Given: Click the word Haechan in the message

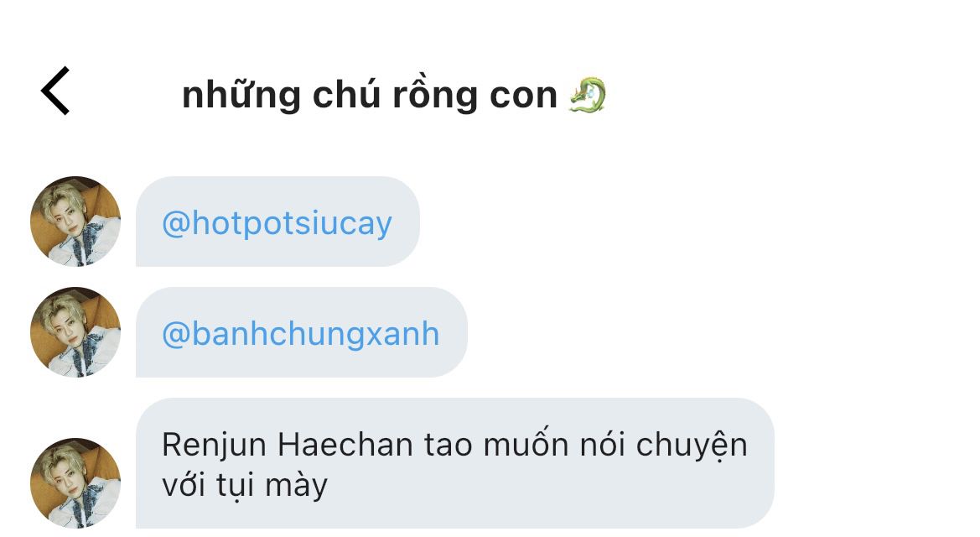Looking at the screenshot, I should [x=345, y=445].
